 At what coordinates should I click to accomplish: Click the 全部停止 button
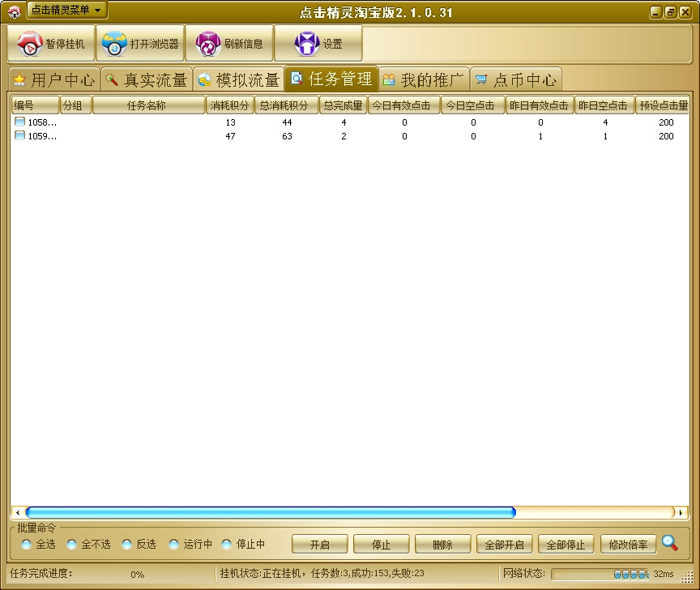[566, 545]
